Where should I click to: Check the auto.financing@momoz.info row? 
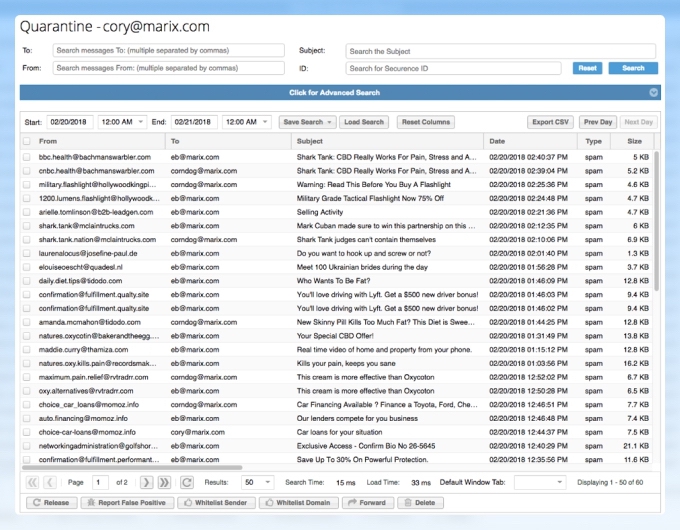(x=27, y=419)
